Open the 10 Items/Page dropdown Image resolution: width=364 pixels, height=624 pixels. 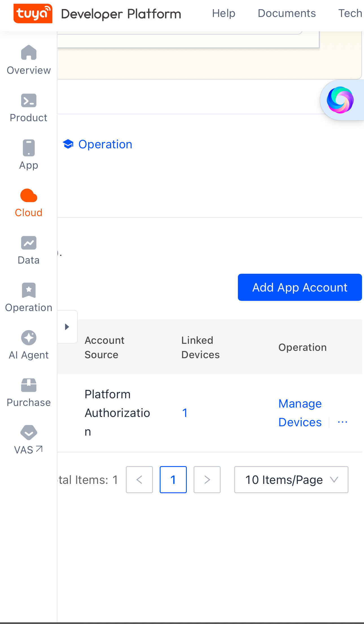[x=291, y=480]
